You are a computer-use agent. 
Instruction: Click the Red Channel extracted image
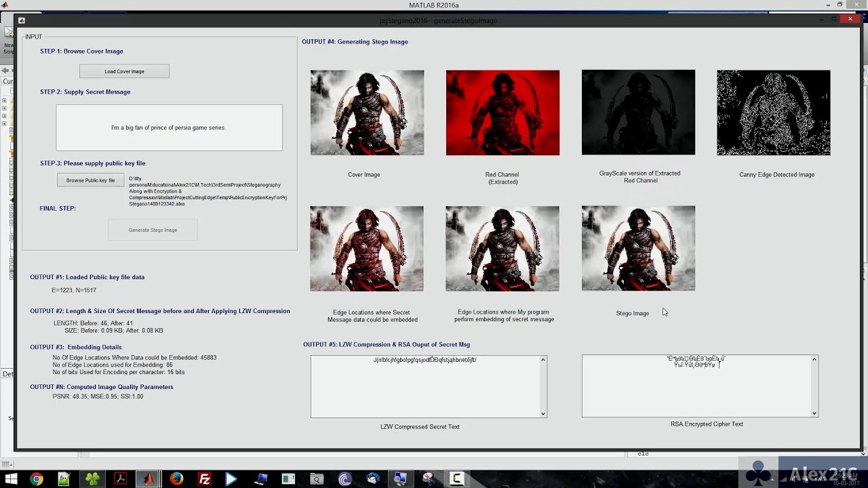[x=502, y=113]
